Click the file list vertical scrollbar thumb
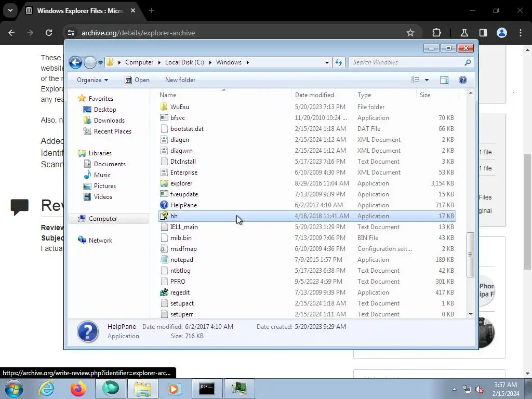The width and height of the screenshot is (532, 399). click(471, 255)
